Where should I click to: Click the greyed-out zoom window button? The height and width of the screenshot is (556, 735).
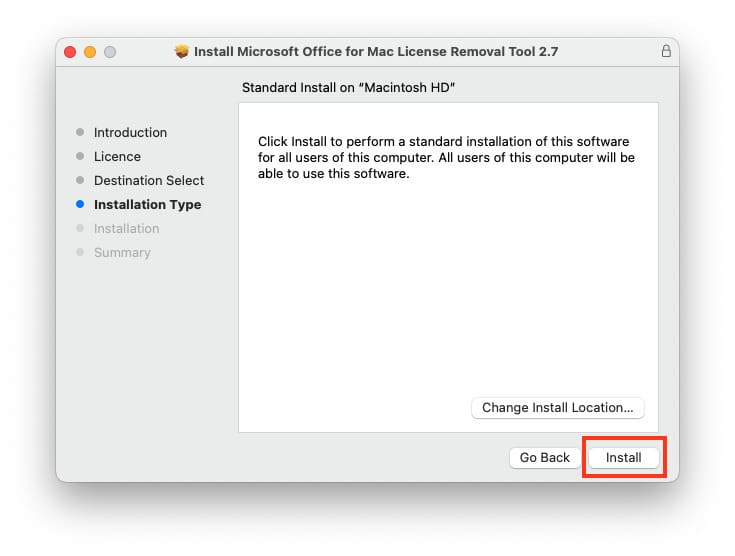110,51
